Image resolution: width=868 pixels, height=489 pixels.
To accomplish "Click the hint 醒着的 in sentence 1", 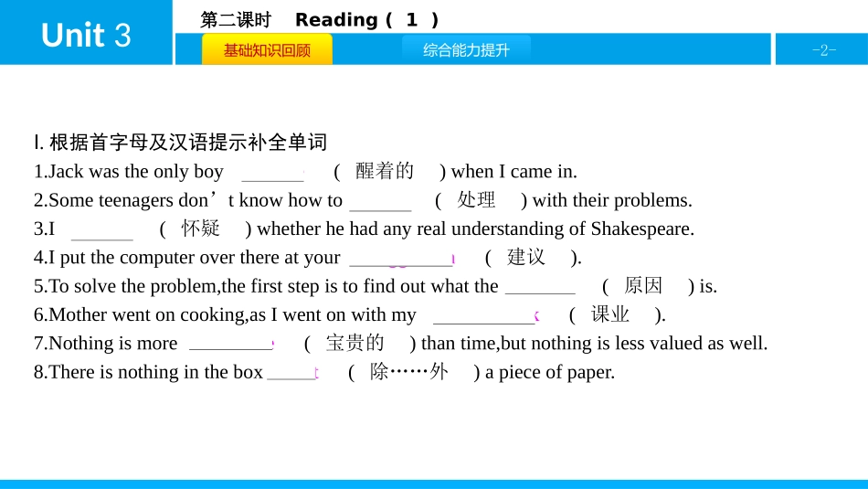I will coord(385,171).
